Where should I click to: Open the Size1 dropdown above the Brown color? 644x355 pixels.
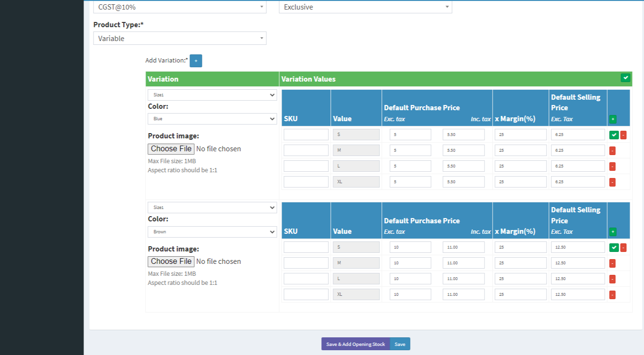(212, 208)
